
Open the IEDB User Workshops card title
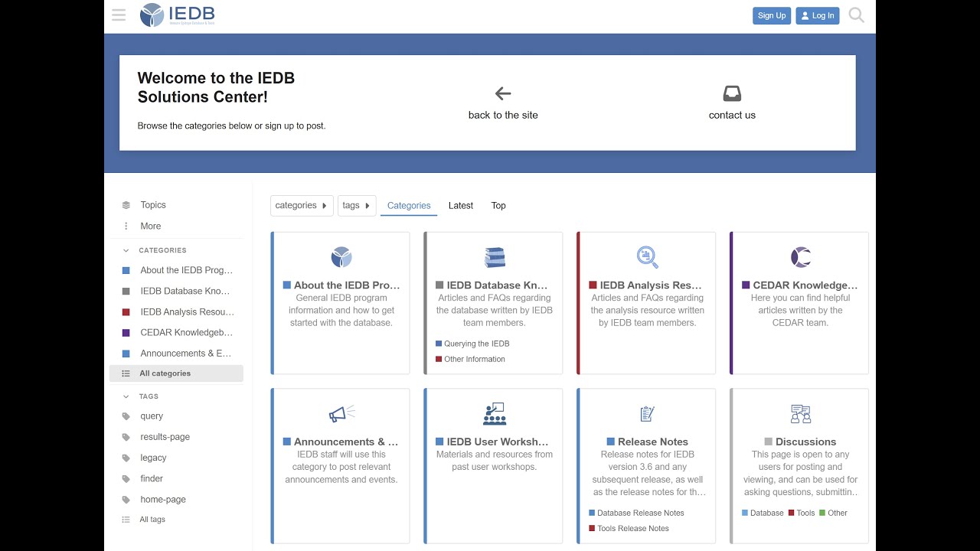(x=492, y=442)
